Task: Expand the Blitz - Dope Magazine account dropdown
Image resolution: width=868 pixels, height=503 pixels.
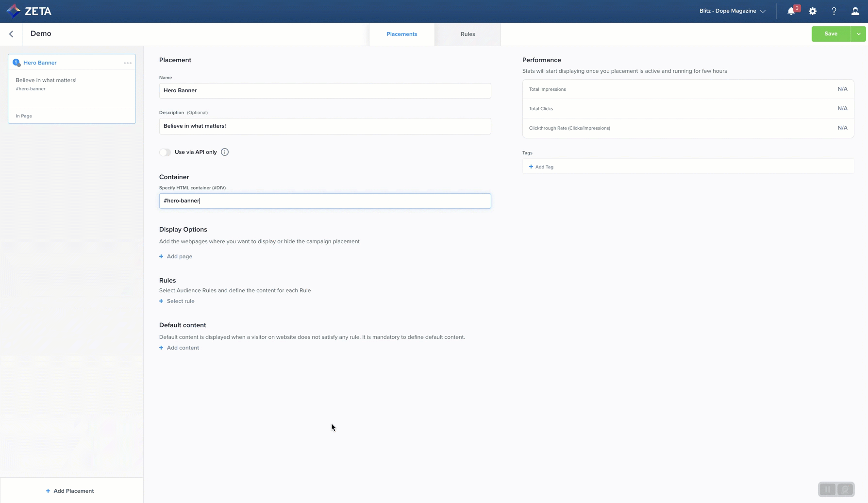Action: [732, 11]
